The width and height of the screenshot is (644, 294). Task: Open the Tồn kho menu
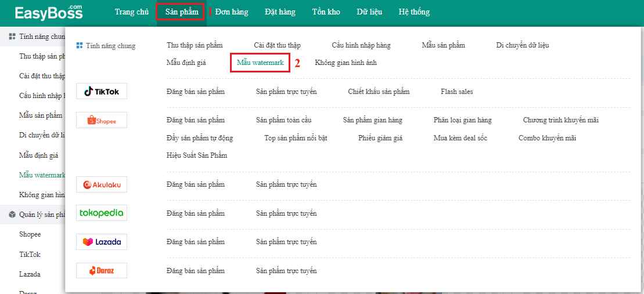[326, 12]
